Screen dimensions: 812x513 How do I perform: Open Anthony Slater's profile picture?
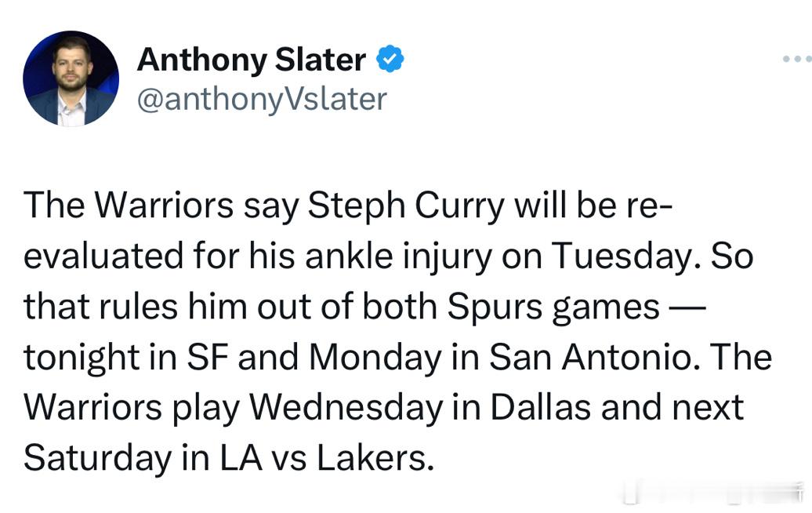tap(71, 78)
